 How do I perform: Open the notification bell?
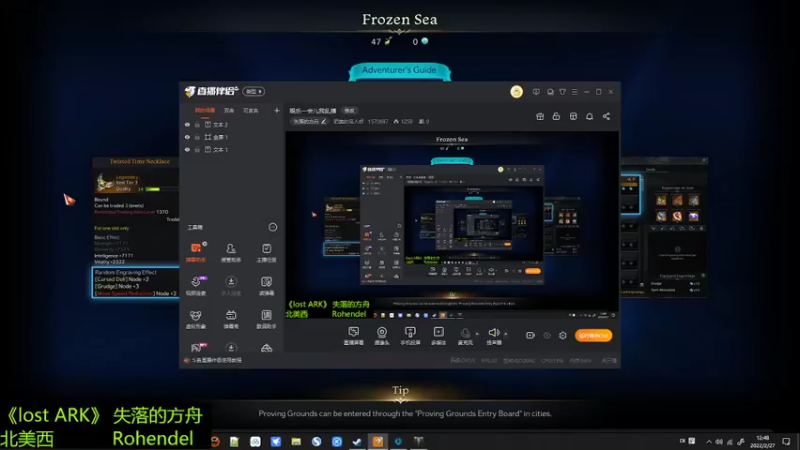pos(589,116)
